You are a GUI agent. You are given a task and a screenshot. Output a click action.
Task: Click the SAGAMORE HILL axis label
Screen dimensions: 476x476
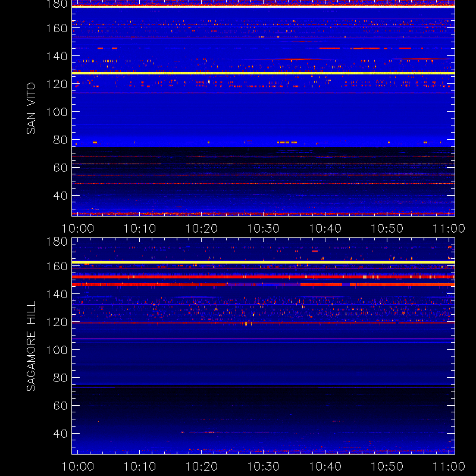pyautogui.click(x=31, y=346)
